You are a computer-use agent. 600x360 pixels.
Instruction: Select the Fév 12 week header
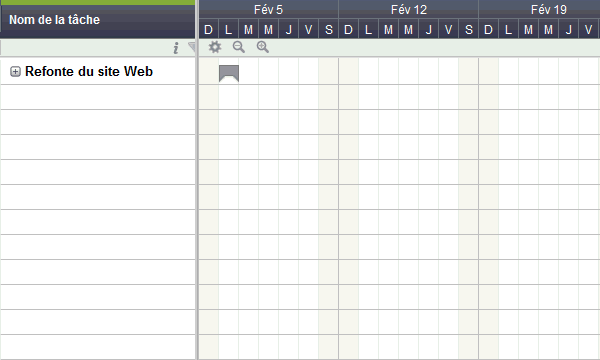[409, 10]
